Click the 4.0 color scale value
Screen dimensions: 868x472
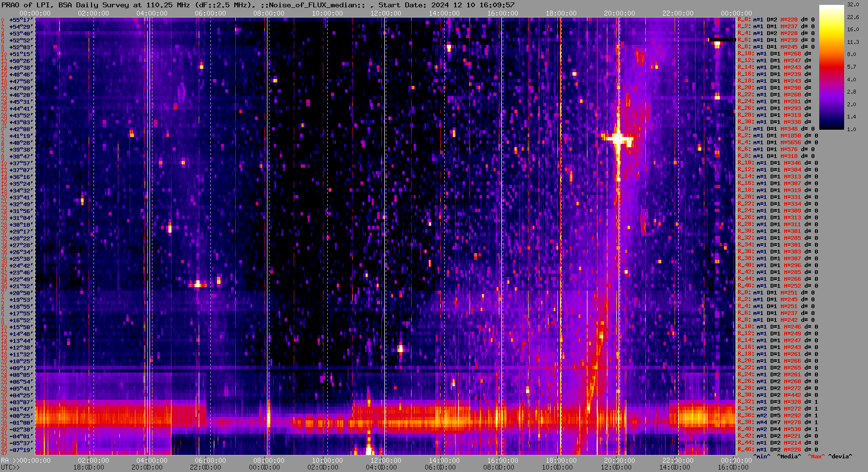point(851,79)
